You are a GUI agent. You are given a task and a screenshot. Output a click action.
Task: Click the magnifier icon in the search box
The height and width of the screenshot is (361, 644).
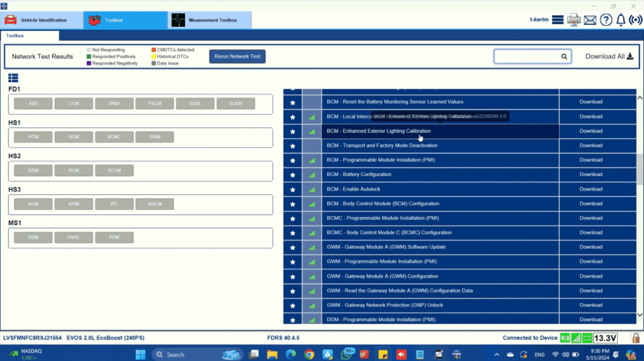[x=564, y=57]
